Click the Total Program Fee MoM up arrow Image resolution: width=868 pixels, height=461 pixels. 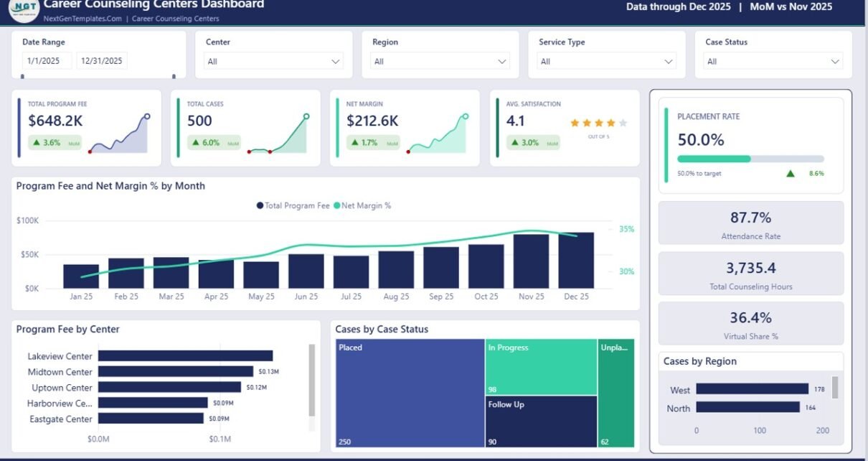[x=37, y=143]
